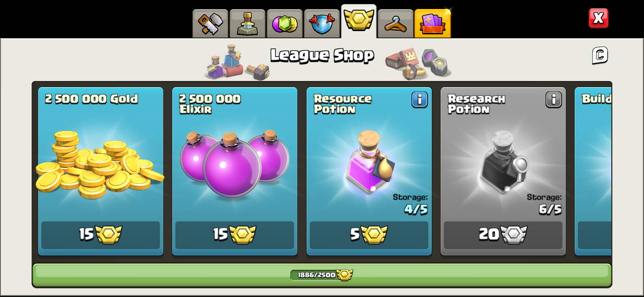Click Research Potion 20 medal price

pyautogui.click(x=503, y=235)
